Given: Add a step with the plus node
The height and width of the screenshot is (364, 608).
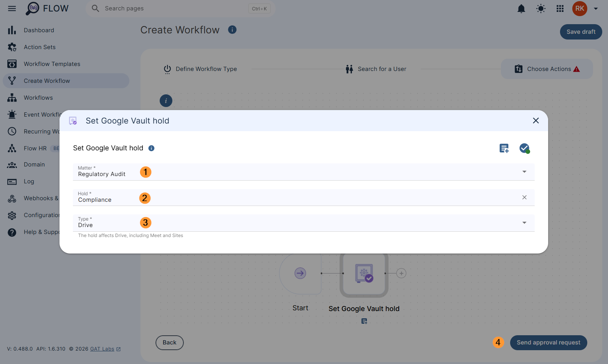Looking at the screenshot, I should coord(401,273).
